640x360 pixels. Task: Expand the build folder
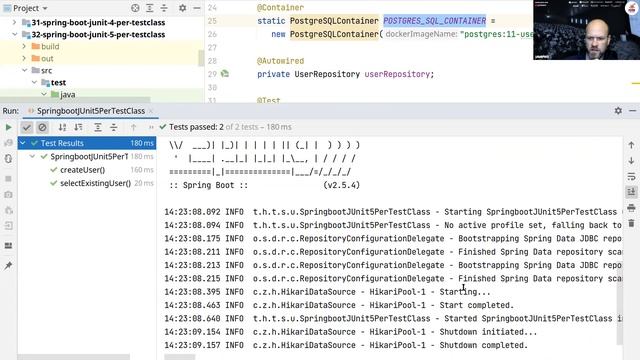tap(24, 46)
